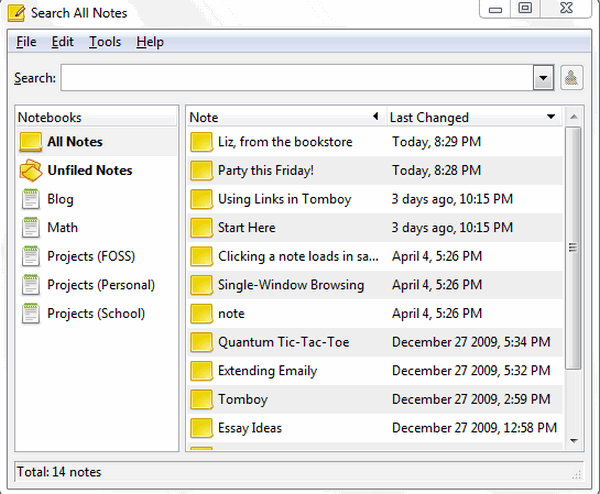Click the scroll down arrow of notes list
Viewport: 600px width, 494px height.
coord(574,441)
